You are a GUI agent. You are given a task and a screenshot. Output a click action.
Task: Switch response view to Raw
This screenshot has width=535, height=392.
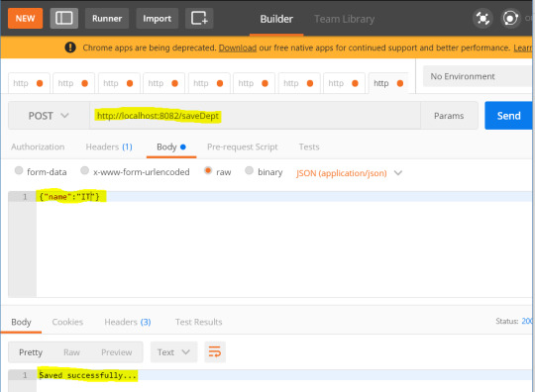point(71,352)
